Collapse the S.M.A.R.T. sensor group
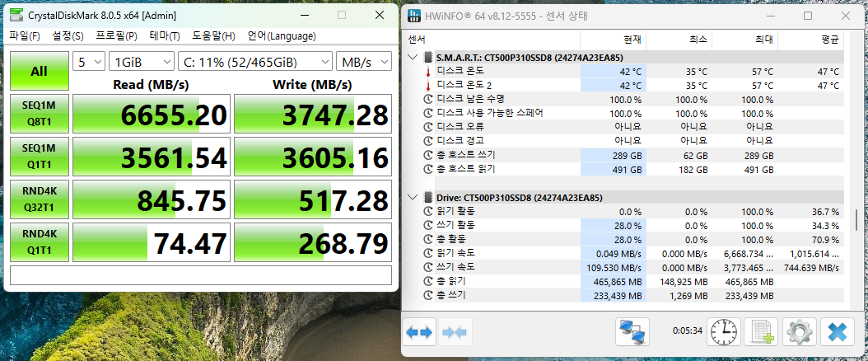Viewport: 868px width, 361px height. 413,57
